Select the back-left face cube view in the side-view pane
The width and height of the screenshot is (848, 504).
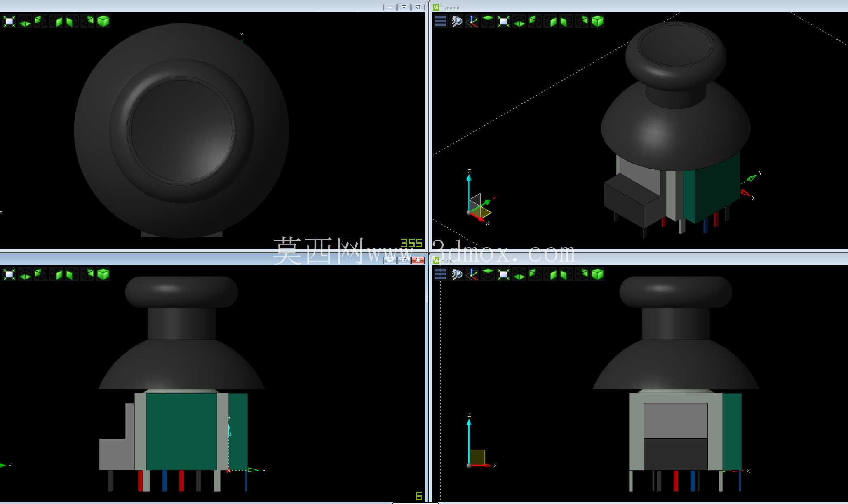pyautogui.click(x=40, y=274)
